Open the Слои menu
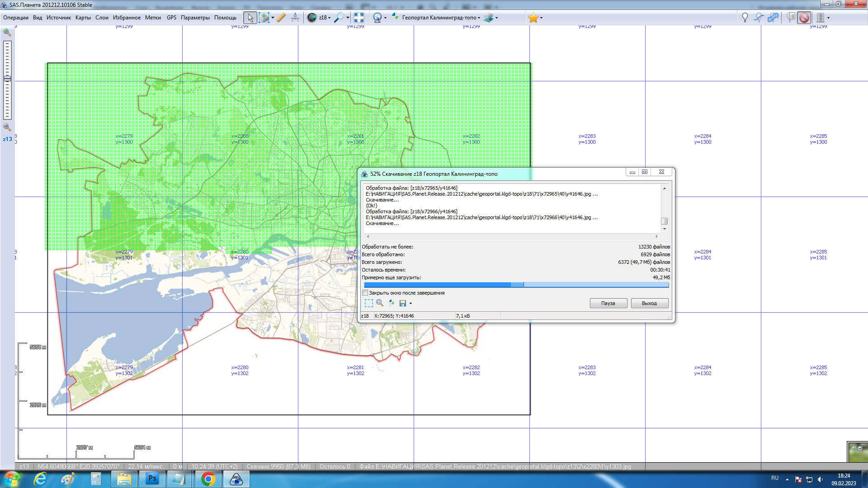Viewport: 868px width, 488px height. coord(102,18)
